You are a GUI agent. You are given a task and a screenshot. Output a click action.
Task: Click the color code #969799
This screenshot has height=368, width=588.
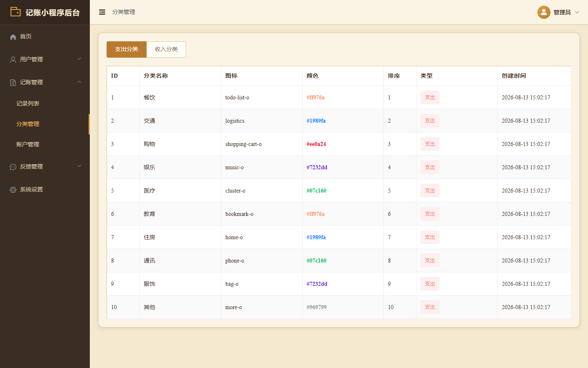point(316,307)
